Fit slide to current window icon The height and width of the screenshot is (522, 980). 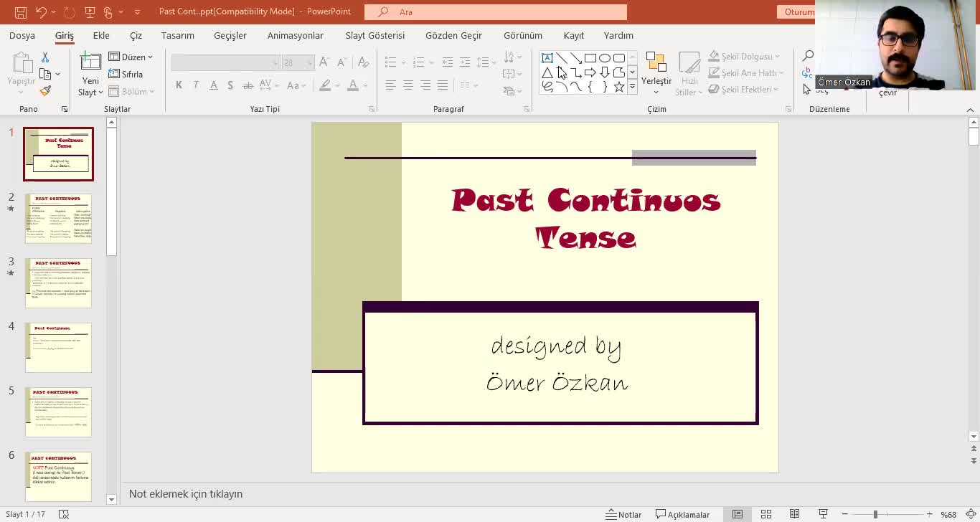point(971,514)
